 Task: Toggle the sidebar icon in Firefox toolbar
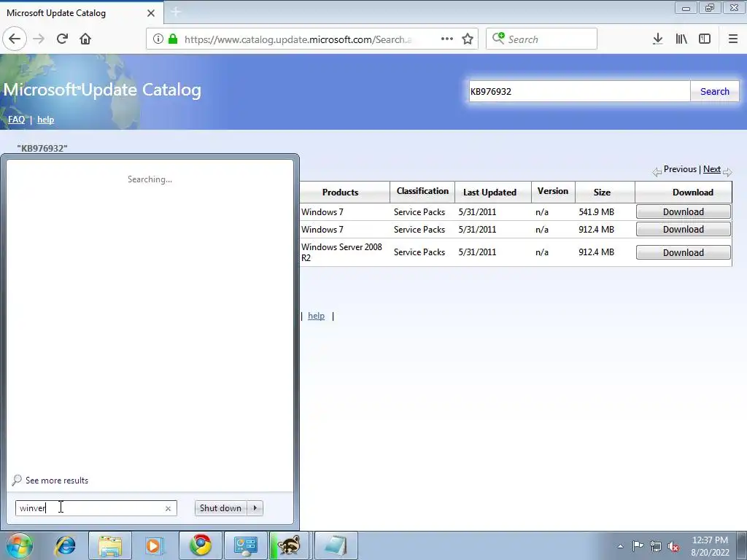coord(705,39)
